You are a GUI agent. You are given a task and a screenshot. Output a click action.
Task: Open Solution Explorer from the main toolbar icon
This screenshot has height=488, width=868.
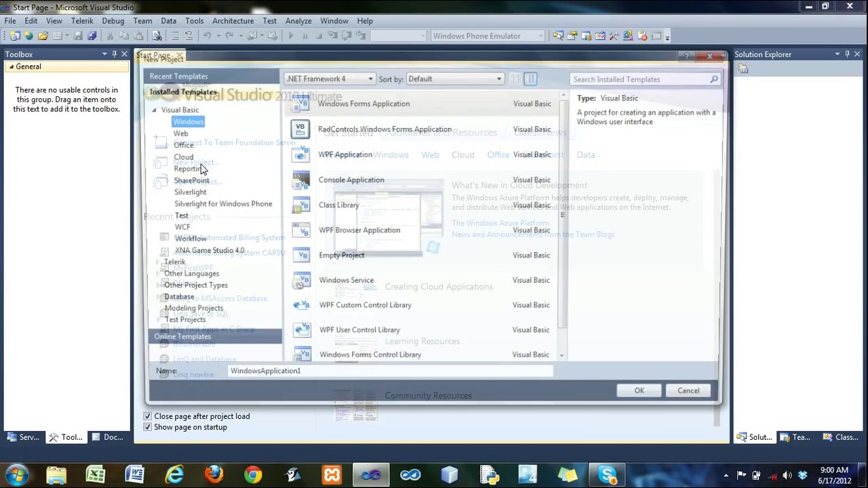[x=557, y=36]
